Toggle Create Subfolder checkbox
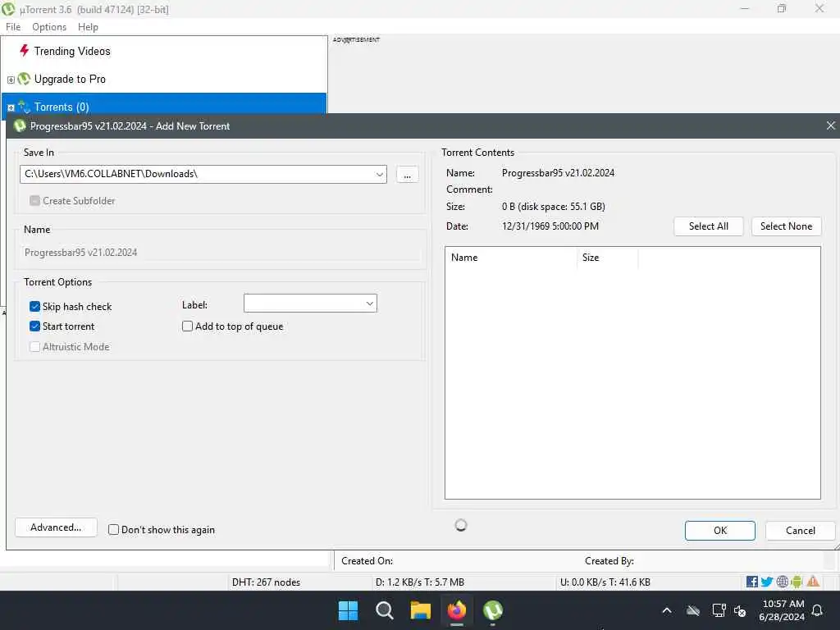Screen dimensions: 840x630 (34, 201)
